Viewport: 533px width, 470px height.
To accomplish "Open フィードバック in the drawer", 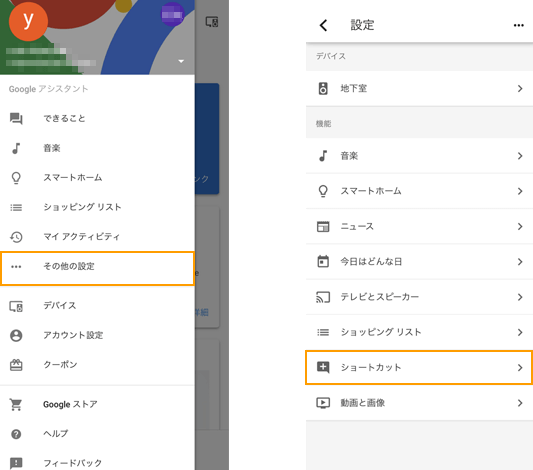I will (x=97, y=462).
